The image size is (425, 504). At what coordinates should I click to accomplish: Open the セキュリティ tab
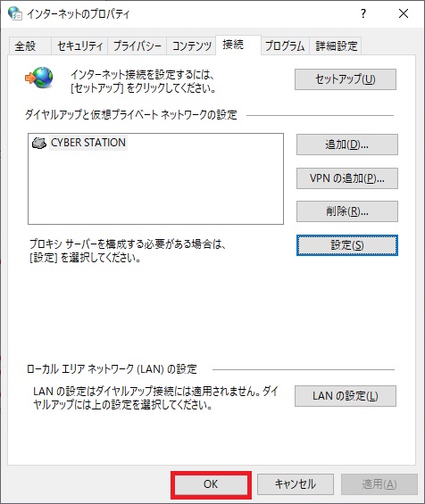79,46
